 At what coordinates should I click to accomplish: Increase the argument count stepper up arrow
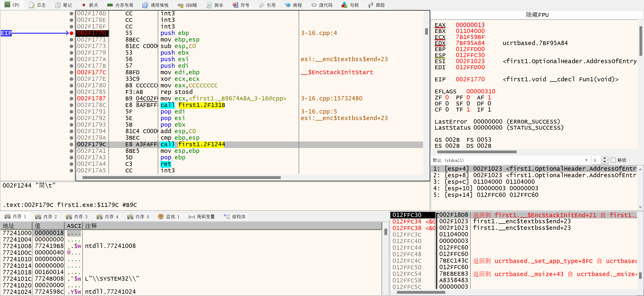605,158
